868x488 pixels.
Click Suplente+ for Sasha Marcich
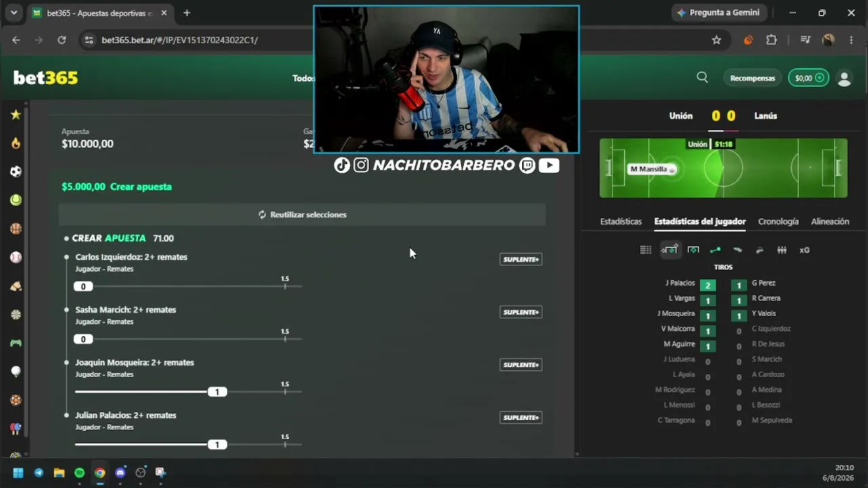tap(521, 312)
